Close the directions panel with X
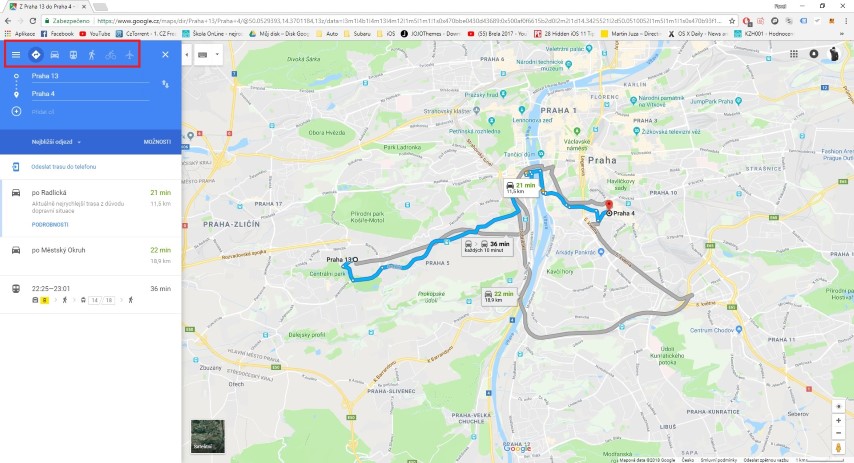854x463 pixels. tap(166, 54)
